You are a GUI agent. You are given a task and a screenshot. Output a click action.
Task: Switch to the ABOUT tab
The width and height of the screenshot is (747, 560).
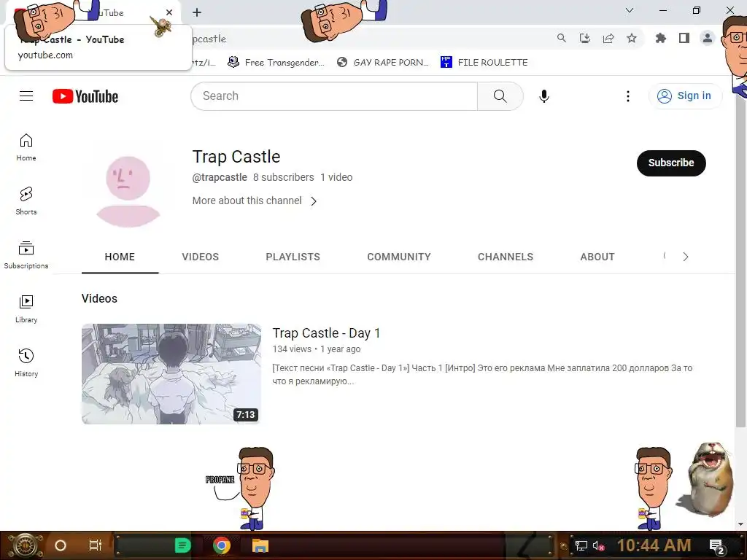click(597, 257)
